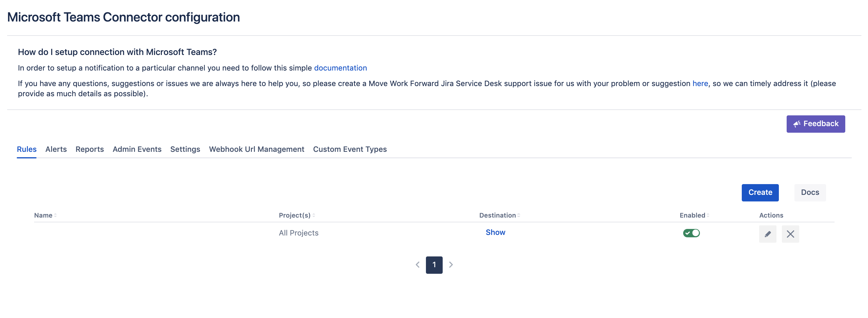Disable the rule using the Enabled toggle
The image size is (868, 318).
[x=691, y=233]
